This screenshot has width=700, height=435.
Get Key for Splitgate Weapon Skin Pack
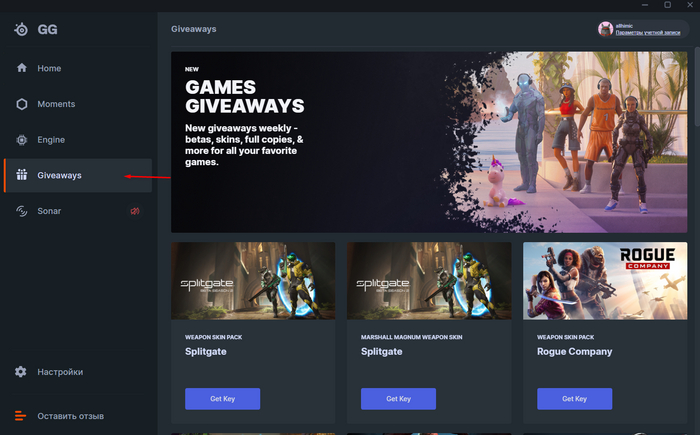pos(222,399)
